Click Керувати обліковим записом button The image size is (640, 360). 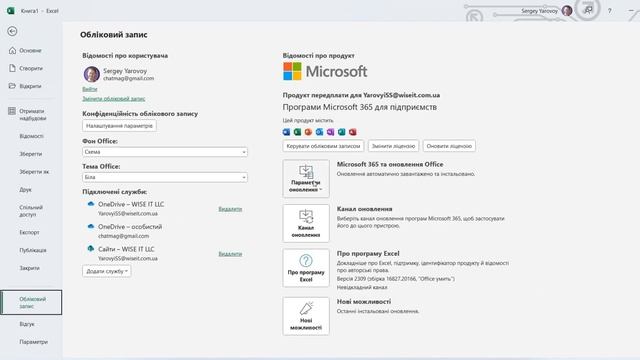point(323,146)
